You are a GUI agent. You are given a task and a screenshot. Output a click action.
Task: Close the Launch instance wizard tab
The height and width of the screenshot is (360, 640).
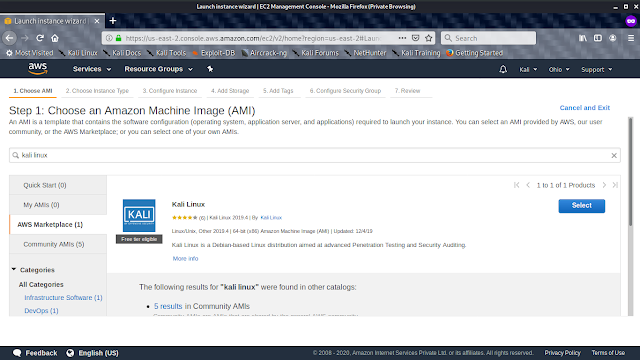[97, 21]
